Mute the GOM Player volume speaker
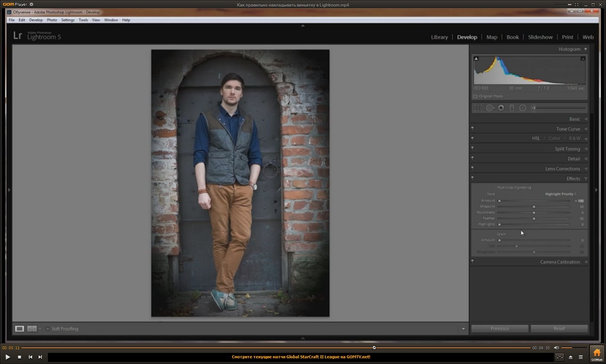The height and width of the screenshot is (364, 606). tap(556, 348)
